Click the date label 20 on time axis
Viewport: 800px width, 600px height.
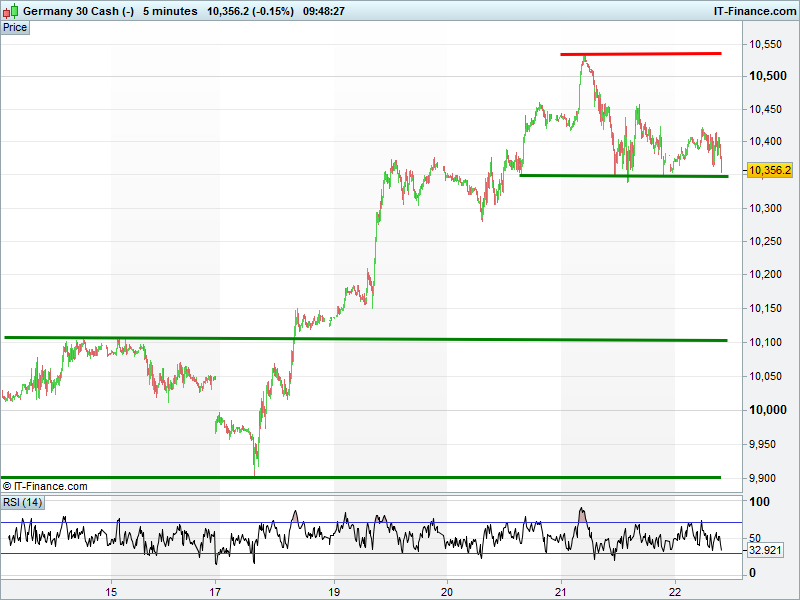click(447, 592)
